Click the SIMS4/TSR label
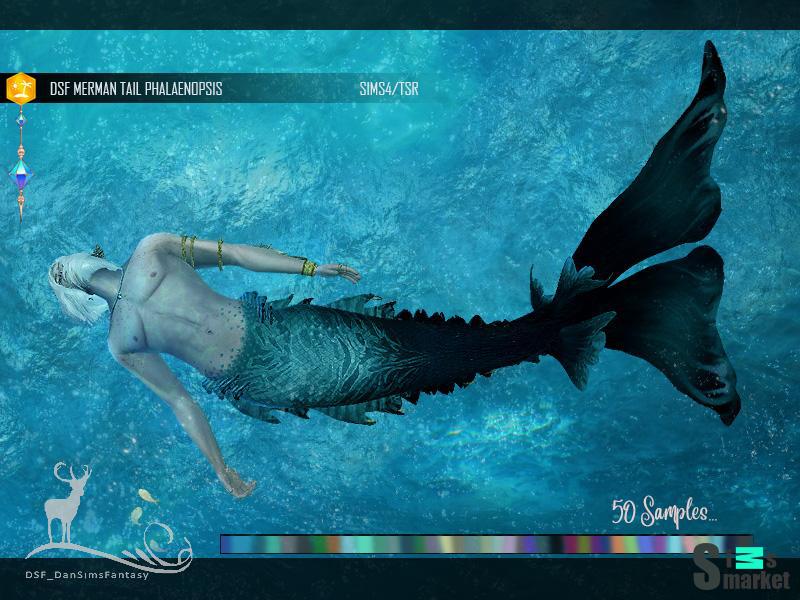The height and width of the screenshot is (600, 800). 388,89
